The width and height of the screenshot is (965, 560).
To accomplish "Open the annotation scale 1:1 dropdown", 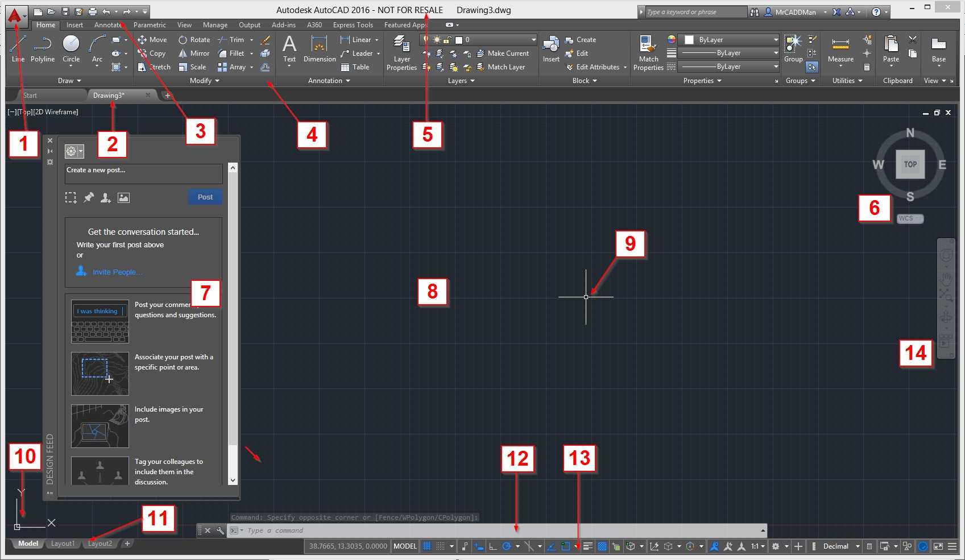I will pyautogui.click(x=758, y=546).
